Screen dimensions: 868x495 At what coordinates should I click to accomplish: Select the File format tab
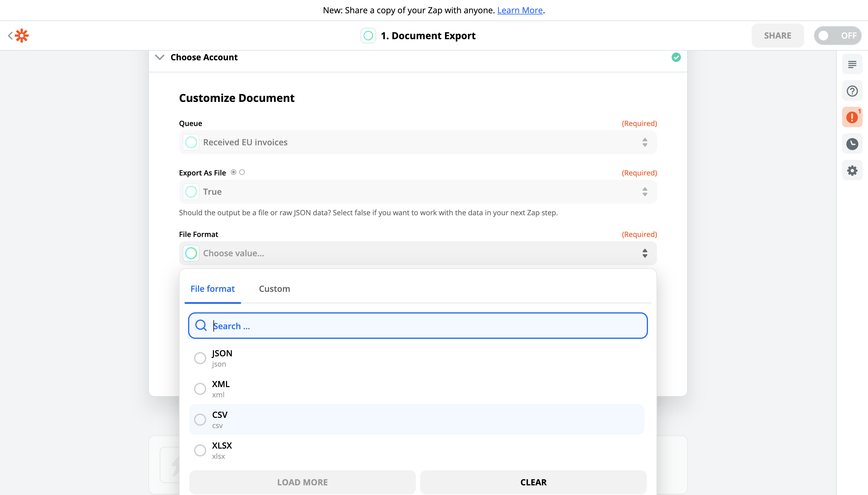pyautogui.click(x=212, y=288)
